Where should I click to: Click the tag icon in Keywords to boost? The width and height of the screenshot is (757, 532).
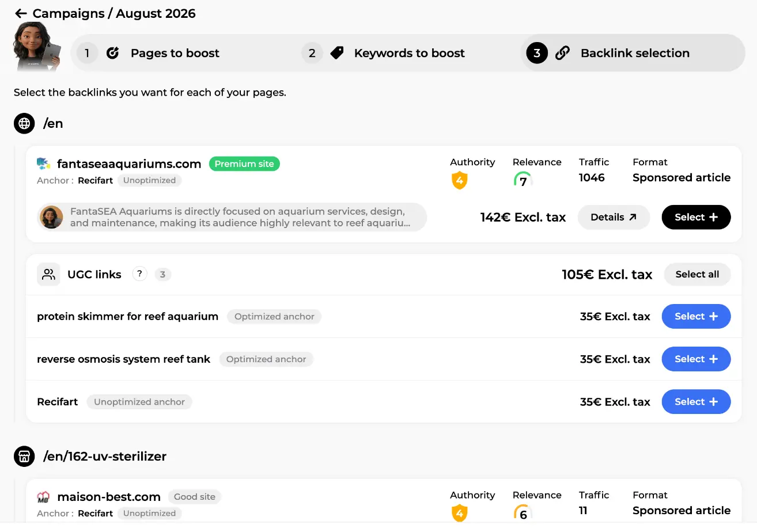tap(337, 53)
